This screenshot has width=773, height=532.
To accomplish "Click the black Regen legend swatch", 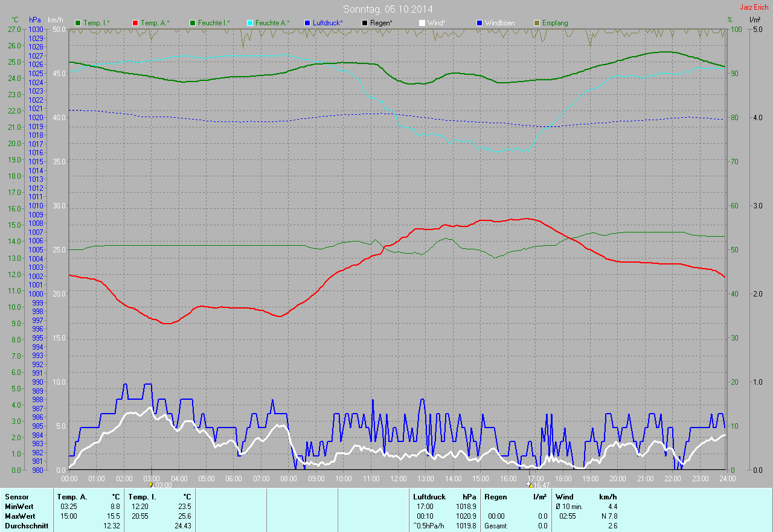I will pyautogui.click(x=364, y=23).
